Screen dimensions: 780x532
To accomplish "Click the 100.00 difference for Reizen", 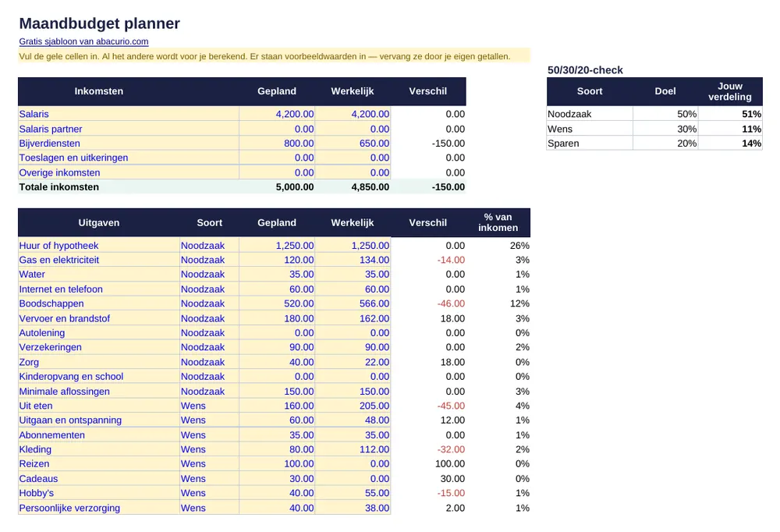I will (428, 464).
